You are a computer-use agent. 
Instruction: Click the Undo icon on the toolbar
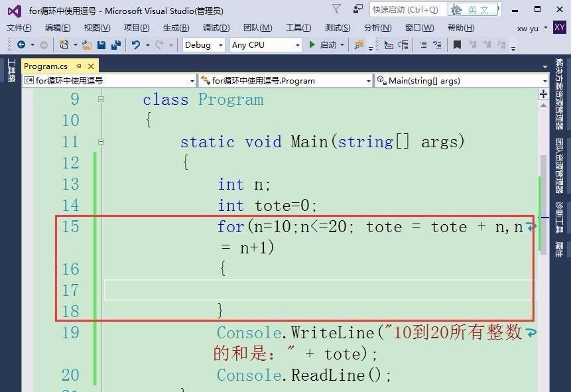coord(135,44)
